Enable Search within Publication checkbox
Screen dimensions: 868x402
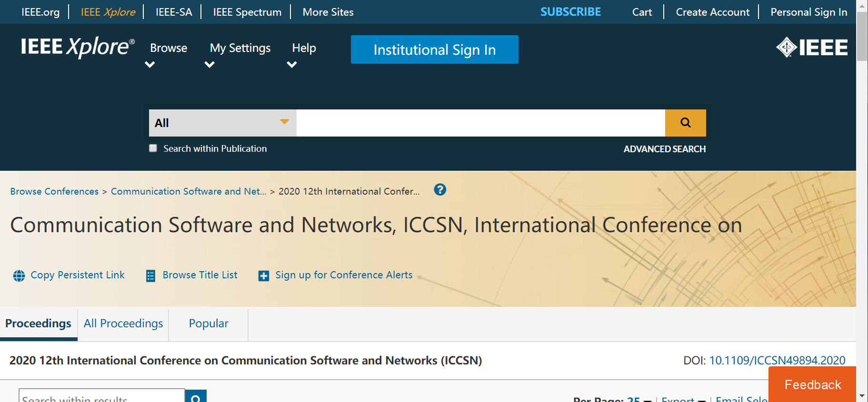[153, 148]
